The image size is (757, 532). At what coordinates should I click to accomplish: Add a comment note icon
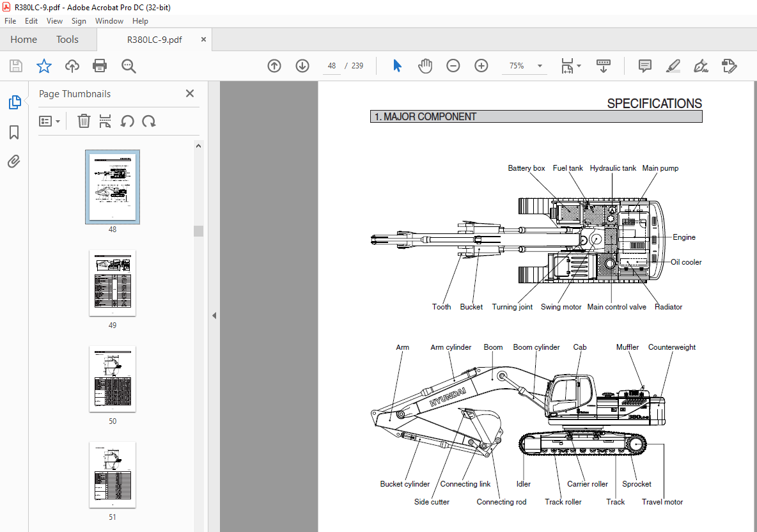[x=645, y=66]
